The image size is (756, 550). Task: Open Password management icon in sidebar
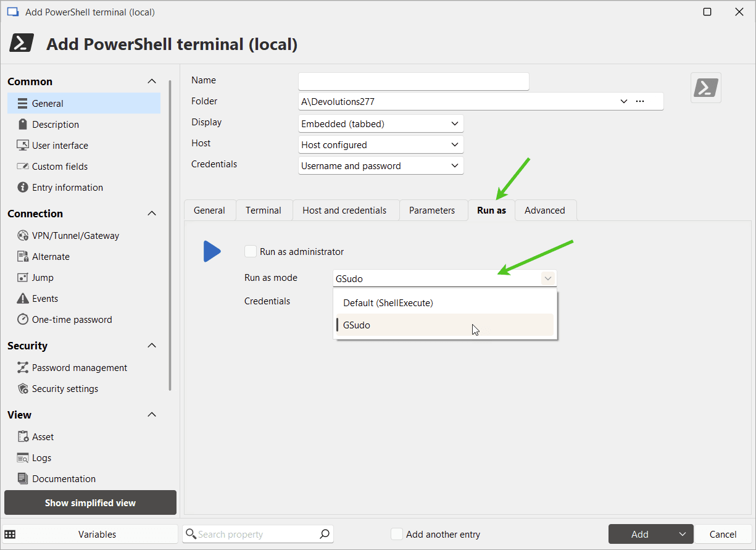pos(23,367)
